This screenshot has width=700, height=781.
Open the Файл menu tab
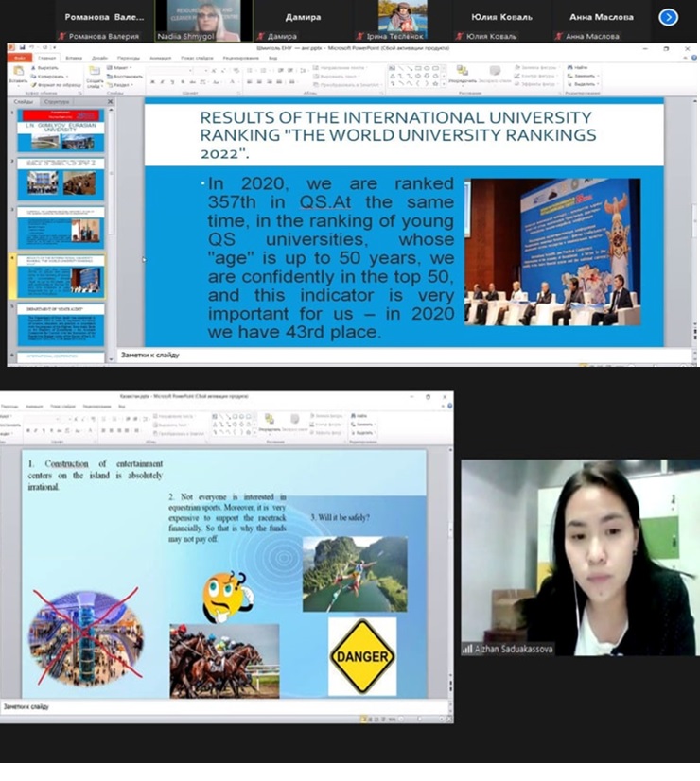point(19,57)
